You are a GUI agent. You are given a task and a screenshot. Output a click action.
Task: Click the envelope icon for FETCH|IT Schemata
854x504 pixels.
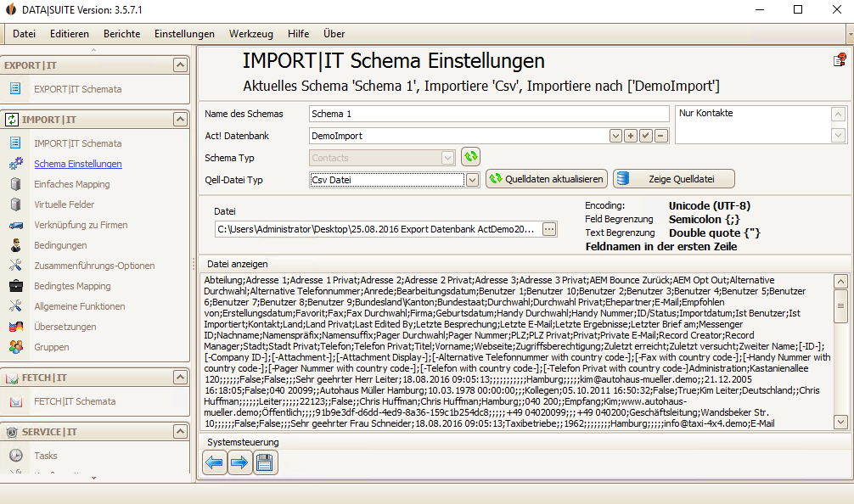tap(16, 401)
